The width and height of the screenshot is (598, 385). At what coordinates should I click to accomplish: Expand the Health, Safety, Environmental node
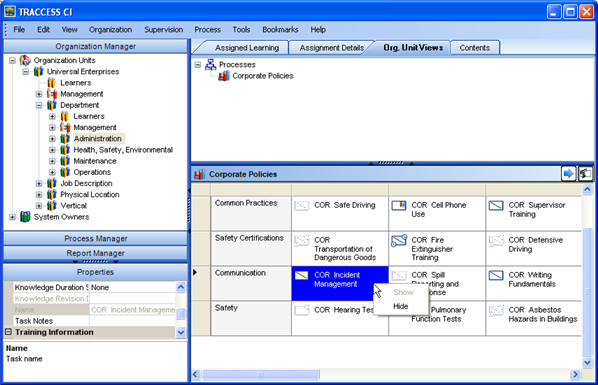click(x=52, y=150)
